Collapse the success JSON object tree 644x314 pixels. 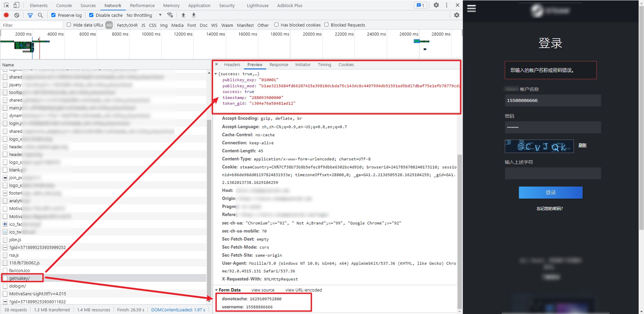click(216, 74)
